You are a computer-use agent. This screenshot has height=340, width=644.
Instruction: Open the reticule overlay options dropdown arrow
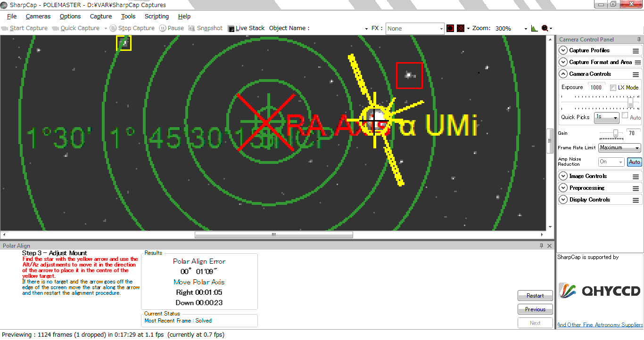[x=468, y=29]
